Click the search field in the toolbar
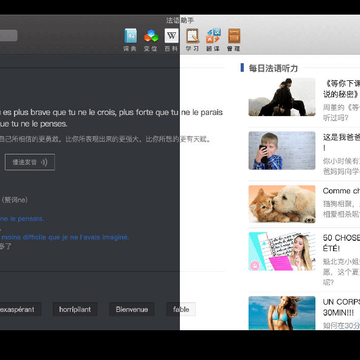The height and width of the screenshot is (360, 360). pos(8,36)
